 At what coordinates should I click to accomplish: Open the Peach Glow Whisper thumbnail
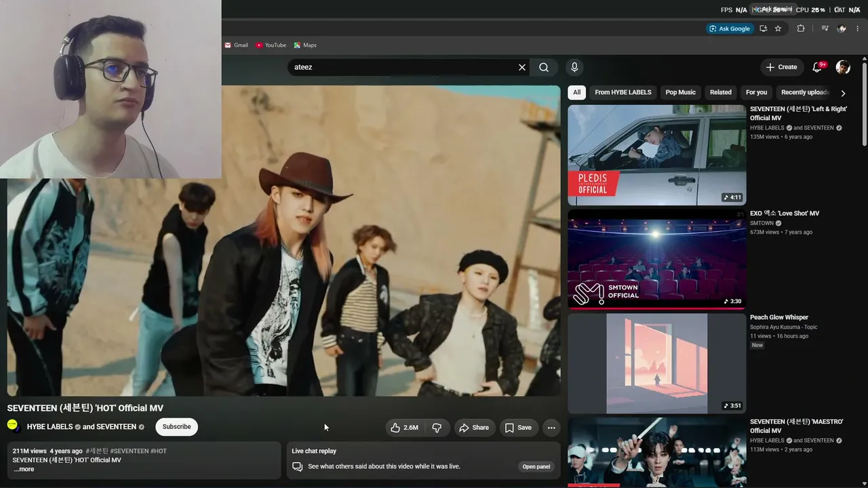(656, 363)
